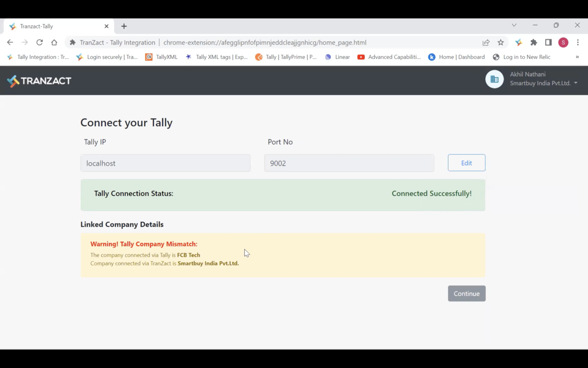Screen dimensions: 588x368
Task: Open the TallyXML bookmark
Action: 161,57
